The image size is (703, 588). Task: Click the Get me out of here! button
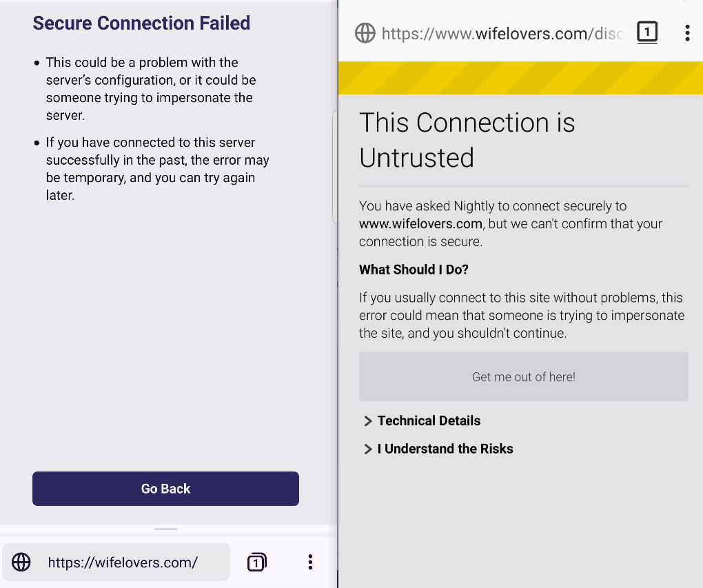point(524,377)
